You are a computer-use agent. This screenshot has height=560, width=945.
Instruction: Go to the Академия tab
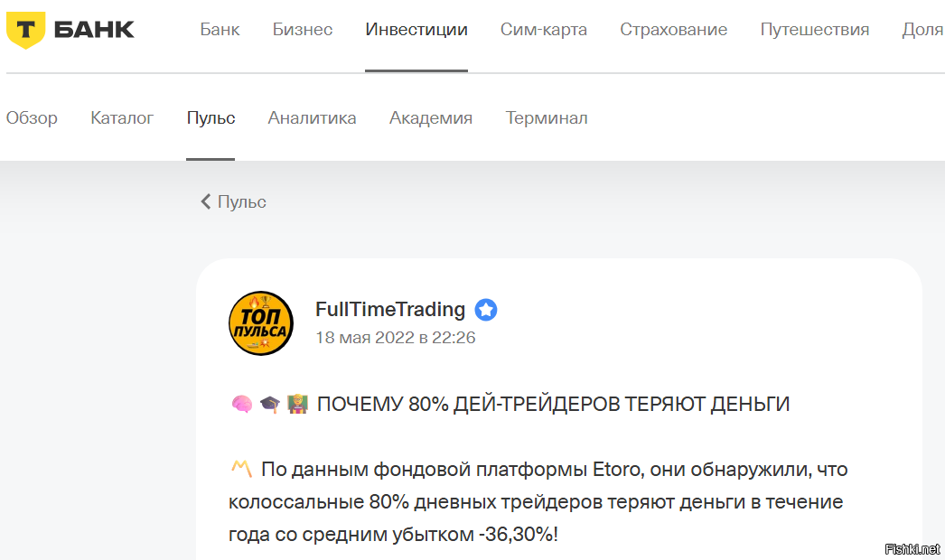pyautogui.click(x=431, y=118)
